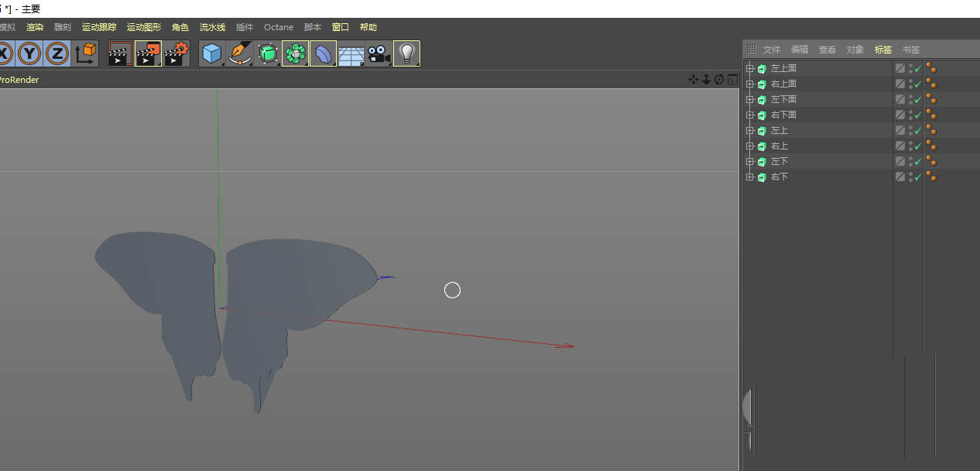
Task: Select the orange tag on 左下面
Action: click(931, 99)
